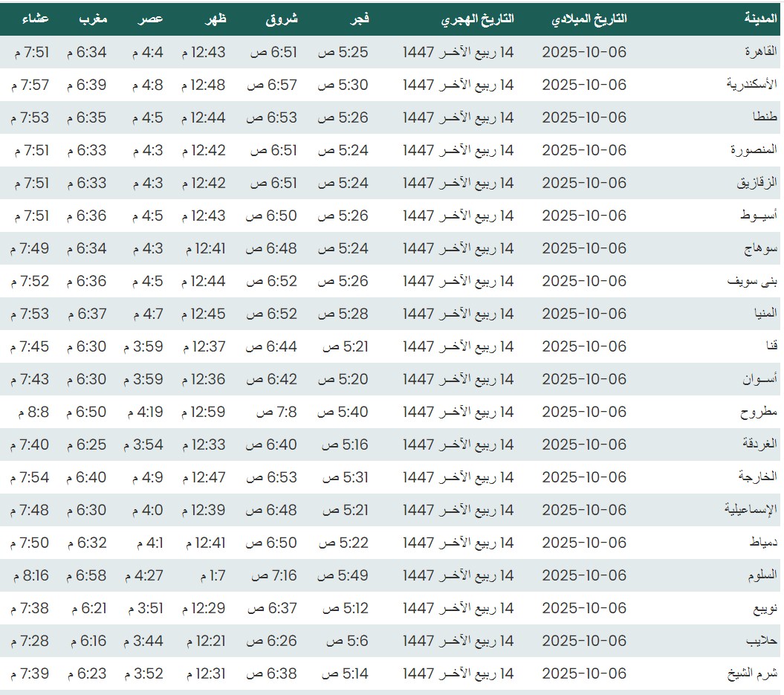The height and width of the screenshot is (695, 784).
Task: Click the الإسماعيلية city name
Action: tap(751, 510)
